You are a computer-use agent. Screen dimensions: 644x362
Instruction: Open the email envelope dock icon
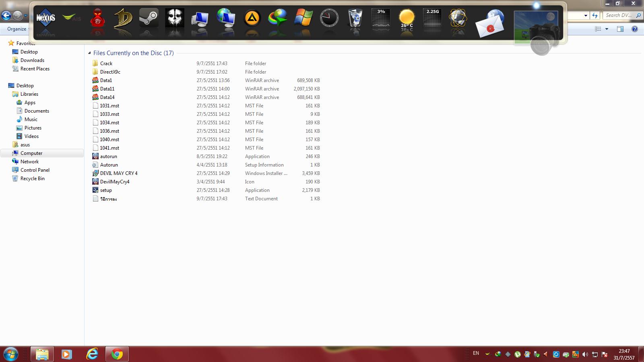(490, 24)
